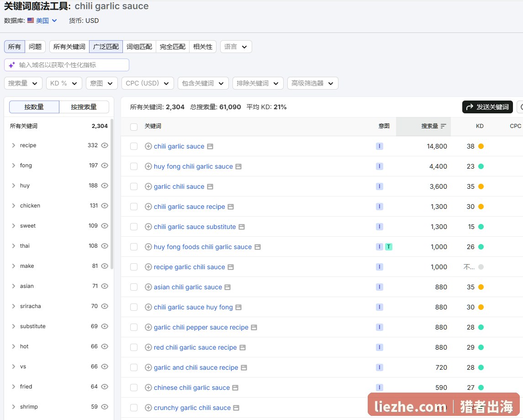Toggle eye icon for 'recipe' group
This screenshot has width=523, height=420.
tap(105, 145)
